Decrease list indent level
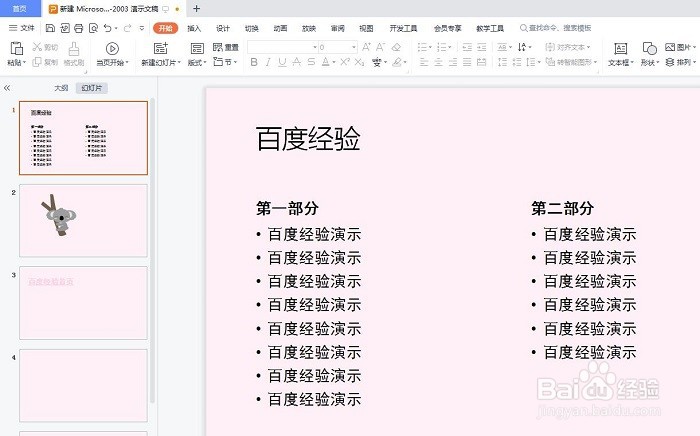 pyautogui.click(x=467, y=47)
